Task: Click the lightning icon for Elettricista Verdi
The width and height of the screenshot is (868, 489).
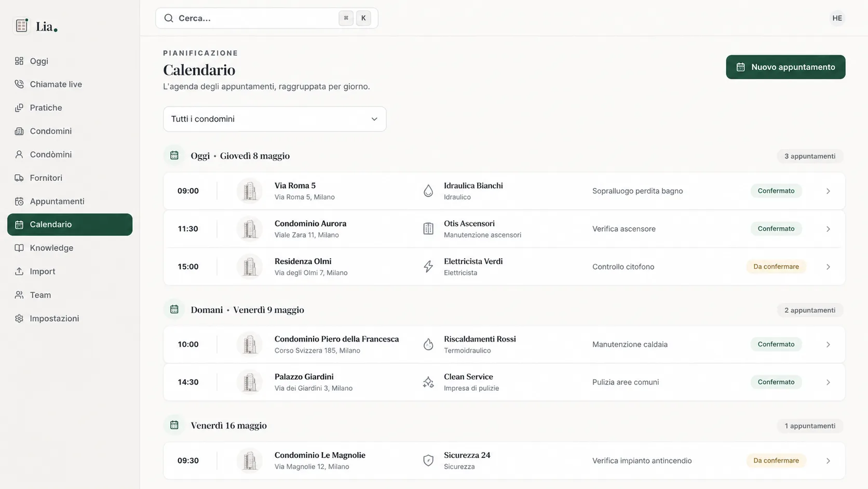Action: click(428, 267)
